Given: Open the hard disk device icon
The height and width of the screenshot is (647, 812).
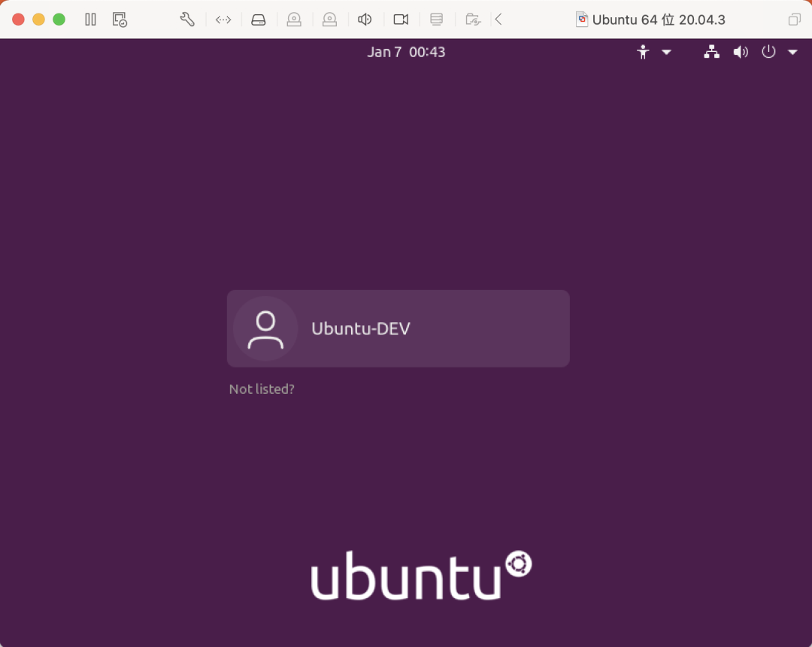Looking at the screenshot, I should tap(259, 20).
